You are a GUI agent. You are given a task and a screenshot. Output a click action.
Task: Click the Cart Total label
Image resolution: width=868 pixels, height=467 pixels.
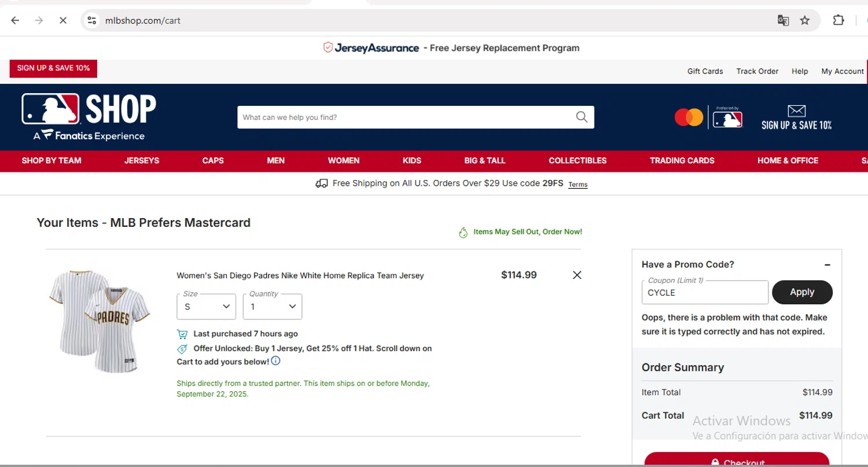pyautogui.click(x=663, y=415)
